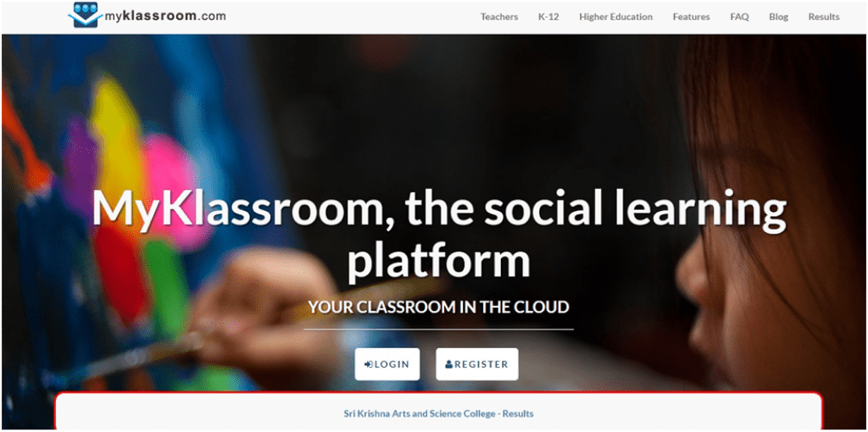Click the MyKlassroom social learning platform headline

pos(438,232)
